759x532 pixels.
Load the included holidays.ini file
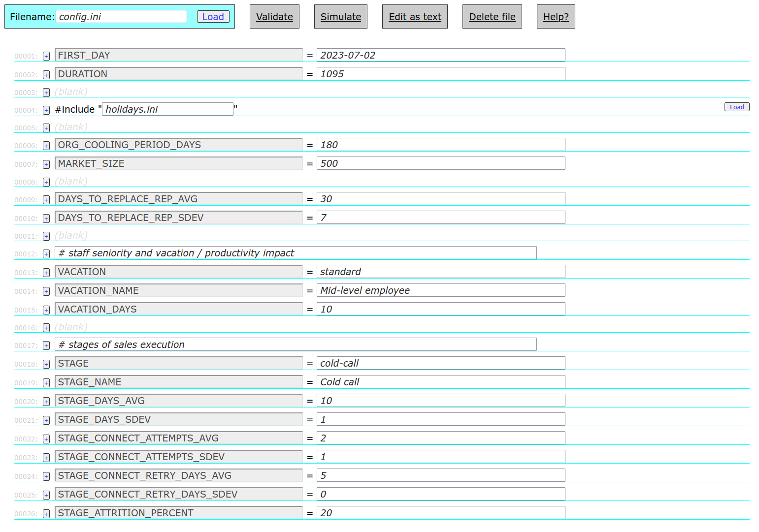(737, 107)
